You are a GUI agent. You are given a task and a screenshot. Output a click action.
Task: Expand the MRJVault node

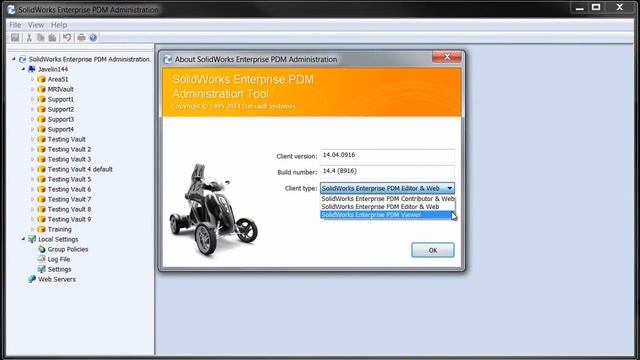33,89
